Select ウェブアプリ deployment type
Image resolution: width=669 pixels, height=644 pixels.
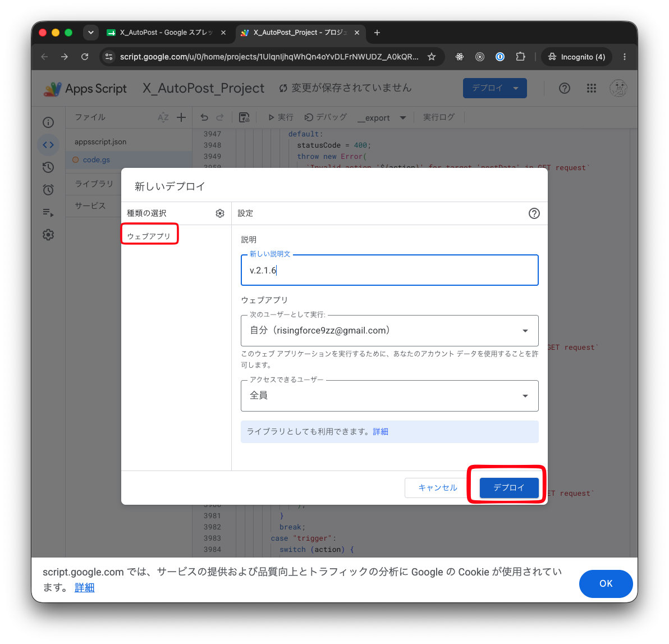pyautogui.click(x=149, y=236)
